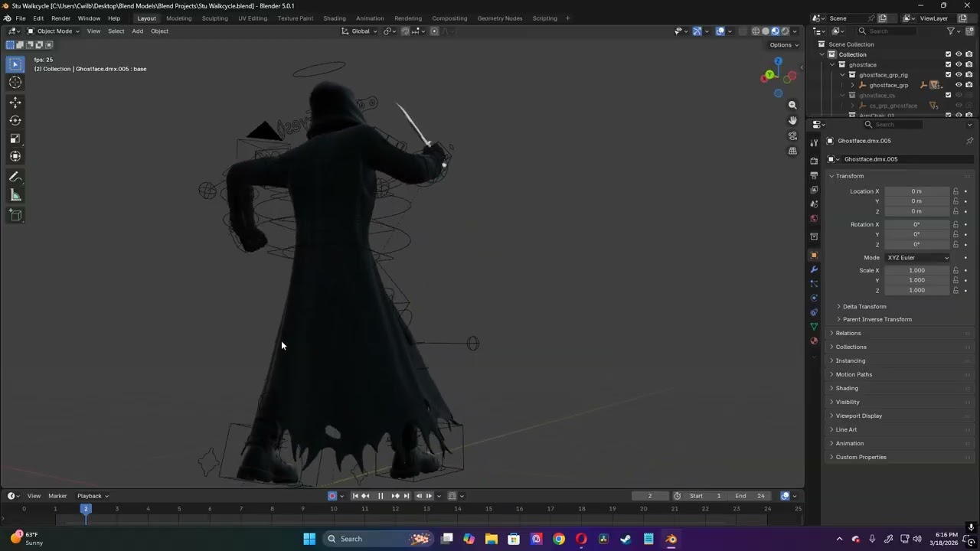Screen dimensions: 980x551
Task: Pin the Ghostface.dmx.005 properties context
Action: tap(969, 141)
